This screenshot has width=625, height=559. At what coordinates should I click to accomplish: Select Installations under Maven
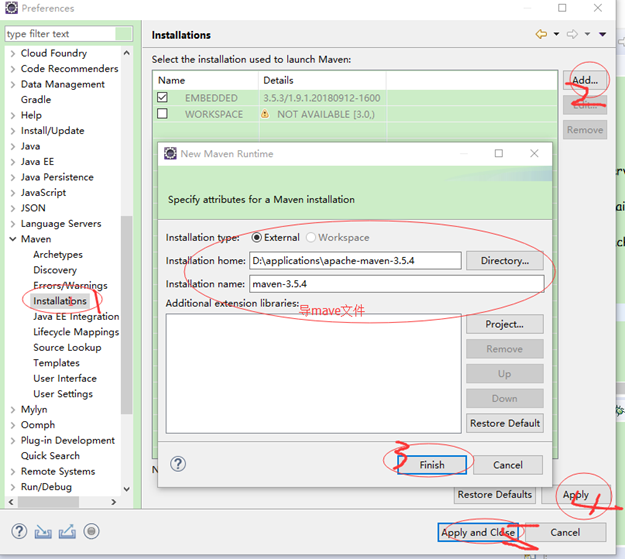[60, 301]
